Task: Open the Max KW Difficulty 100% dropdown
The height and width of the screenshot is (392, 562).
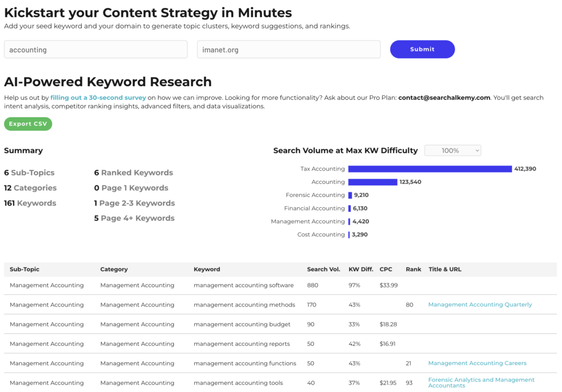Action: [x=452, y=150]
